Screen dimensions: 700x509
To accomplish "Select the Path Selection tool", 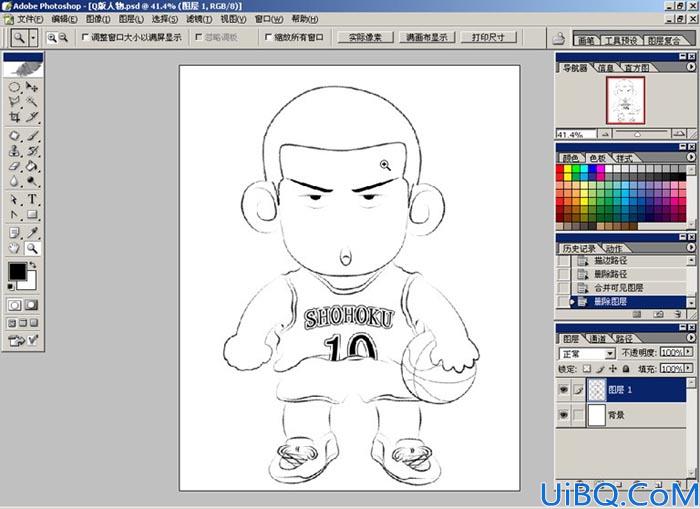I will 14,200.
